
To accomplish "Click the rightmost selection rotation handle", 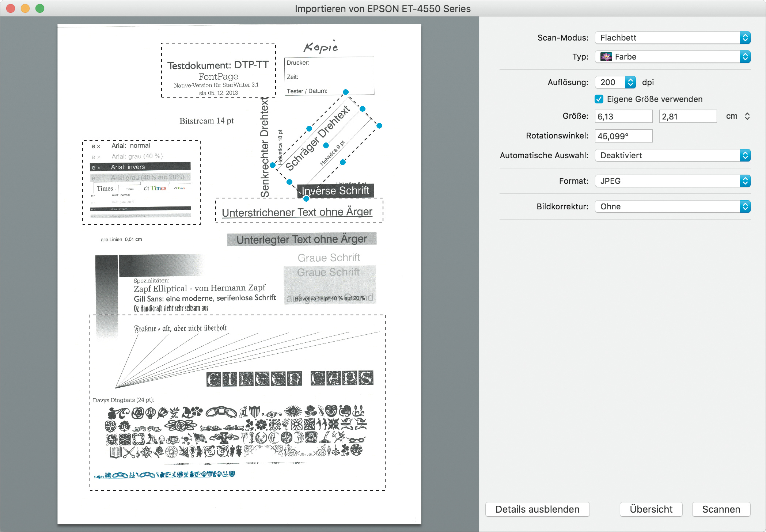I will pos(379,126).
